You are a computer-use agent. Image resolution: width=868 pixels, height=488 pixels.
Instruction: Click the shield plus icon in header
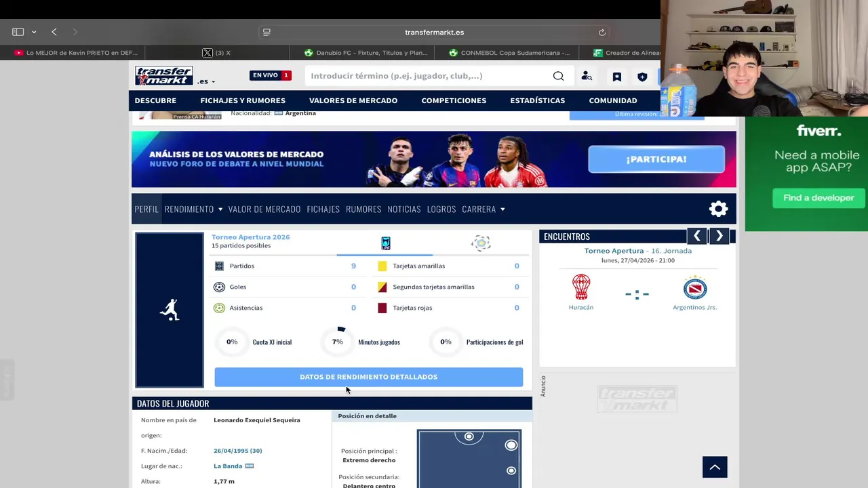coord(642,77)
